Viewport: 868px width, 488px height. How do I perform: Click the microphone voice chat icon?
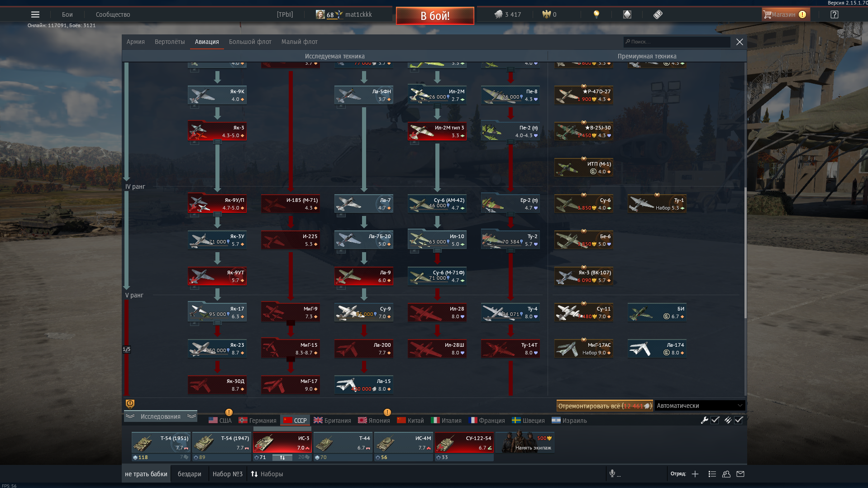point(612,474)
